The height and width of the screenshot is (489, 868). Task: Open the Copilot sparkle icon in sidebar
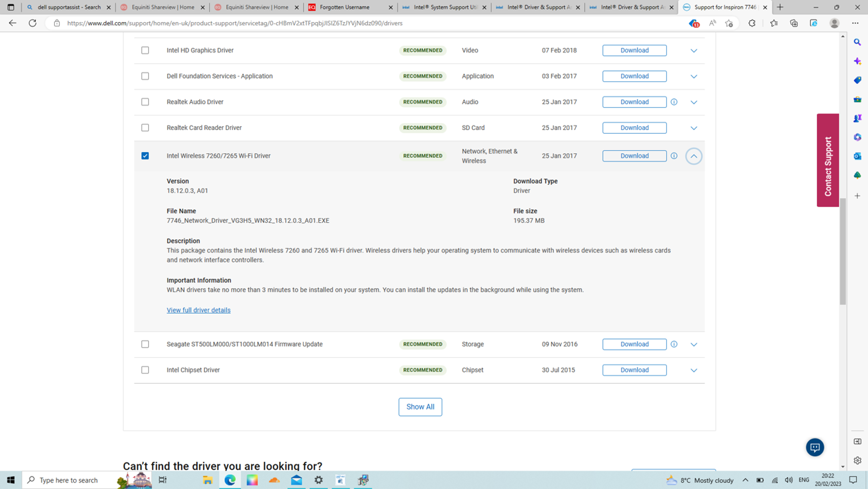pyautogui.click(x=857, y=61)
